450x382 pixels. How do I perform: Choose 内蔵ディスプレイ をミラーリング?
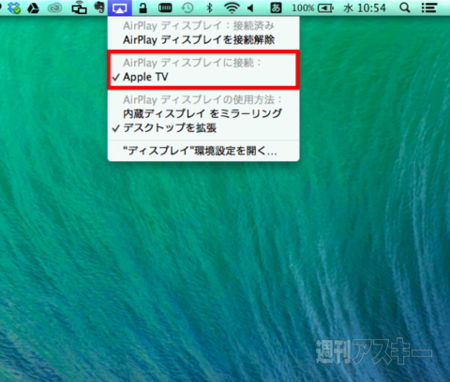[203, 114]
